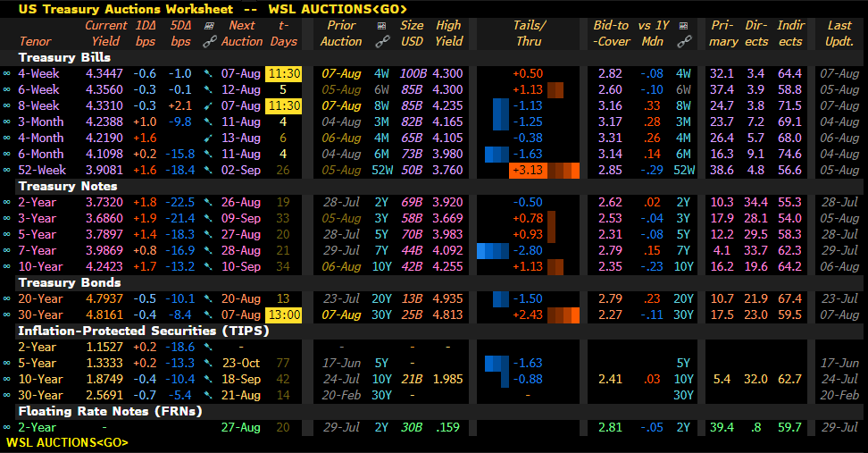Screen dimensions: 868x453
Task: Click the grid icon right of vs 1Y Mdn header
Action: click(x=684, y=26)
